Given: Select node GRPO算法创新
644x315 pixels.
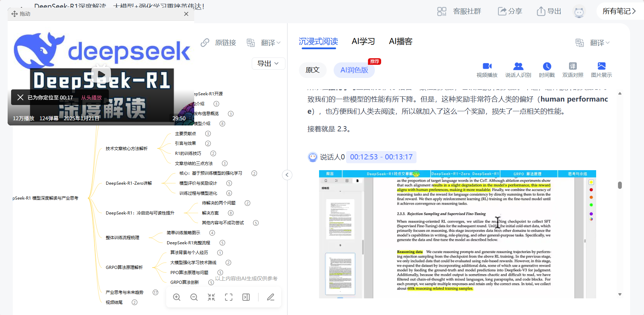Looking at the screenshot, I should tap(185, 282).
